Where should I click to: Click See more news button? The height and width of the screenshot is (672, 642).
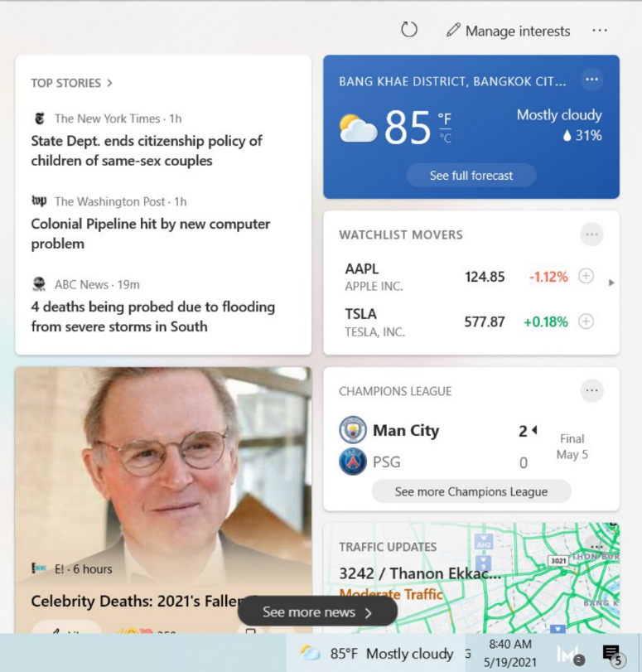(317, 612)
